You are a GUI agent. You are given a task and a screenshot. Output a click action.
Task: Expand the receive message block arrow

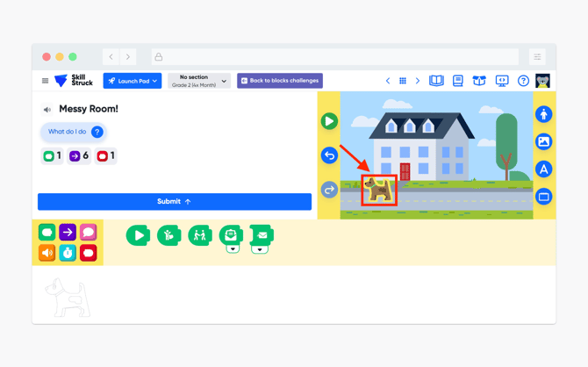(233, 249)
